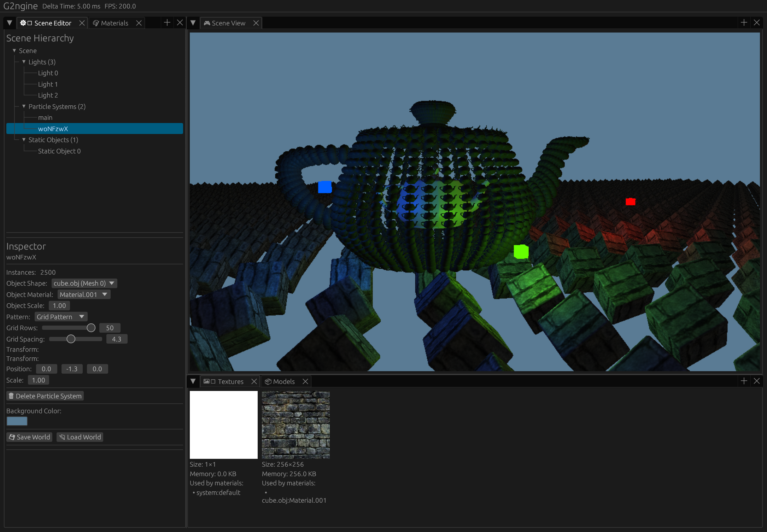
Task: Click the Grid Rows slider handle
Action: 91,328
